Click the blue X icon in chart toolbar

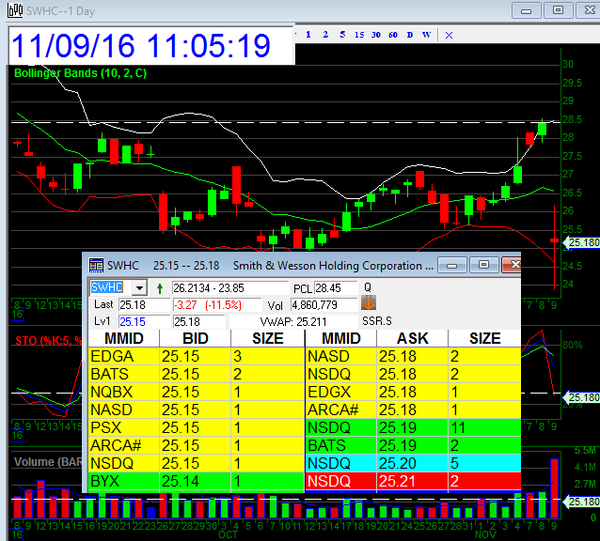tap(448, 35)
